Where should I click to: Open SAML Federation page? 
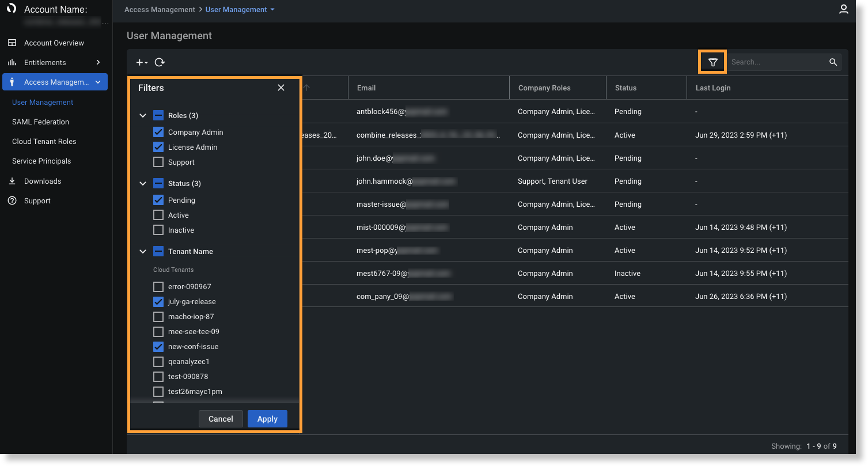[x=40, y=122]
